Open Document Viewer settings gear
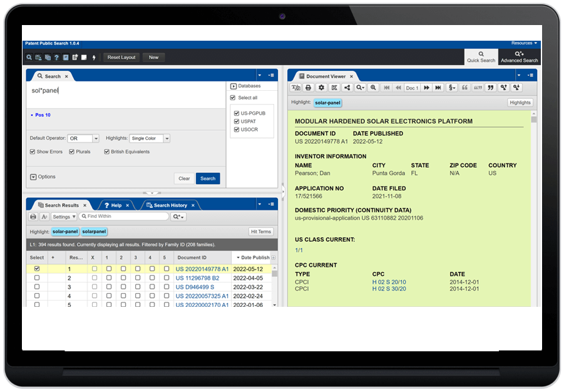This screenshot has width=564, height=392. (321, 88)
